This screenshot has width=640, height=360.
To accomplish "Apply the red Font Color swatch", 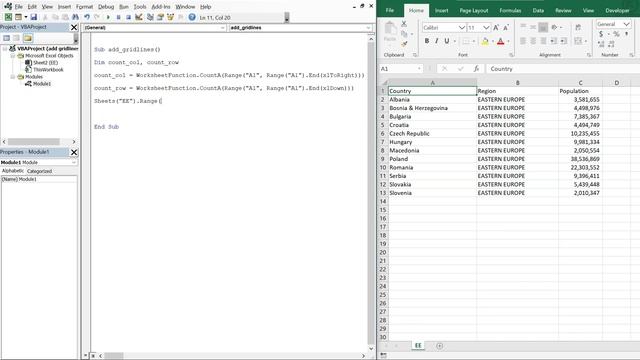I will pyautogui.click(x=501, y=41).
